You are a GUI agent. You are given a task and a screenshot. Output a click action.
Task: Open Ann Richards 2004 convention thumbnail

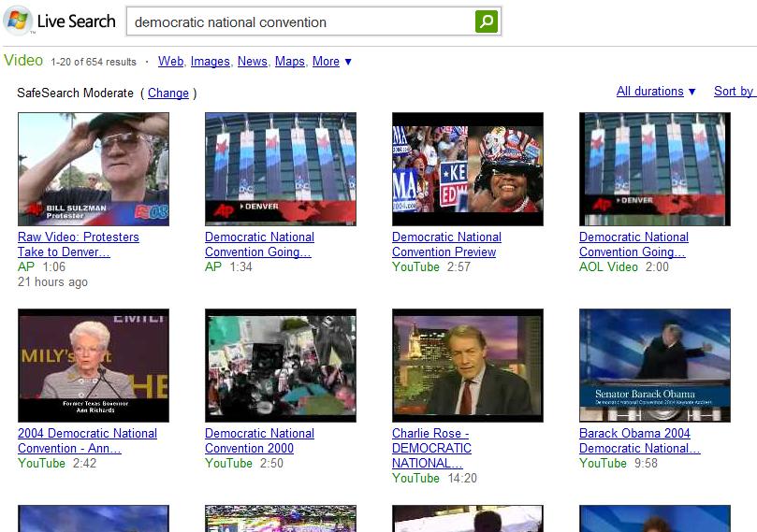tap(94, 366)
